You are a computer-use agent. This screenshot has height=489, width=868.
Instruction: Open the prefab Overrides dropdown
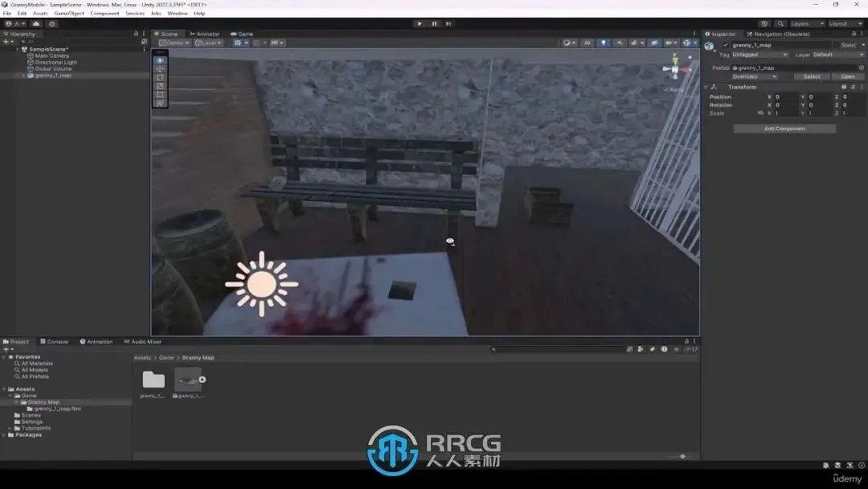pyautogui.click(x=755, y=76)
